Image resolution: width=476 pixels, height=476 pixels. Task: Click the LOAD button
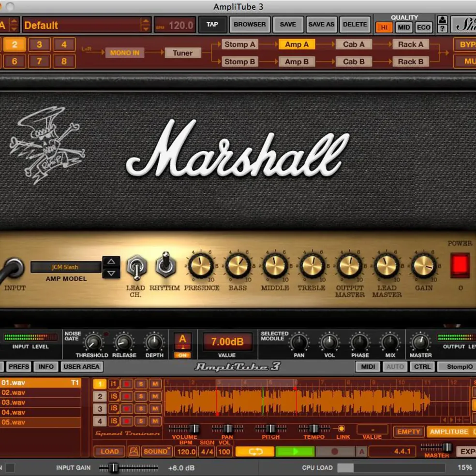tap(109, 451)
